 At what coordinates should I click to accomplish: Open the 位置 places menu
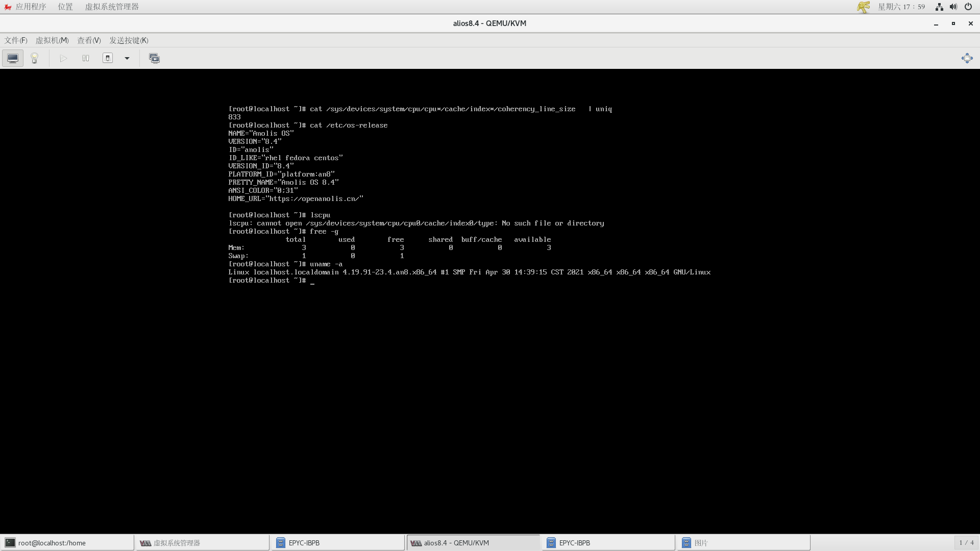(65, 7)
